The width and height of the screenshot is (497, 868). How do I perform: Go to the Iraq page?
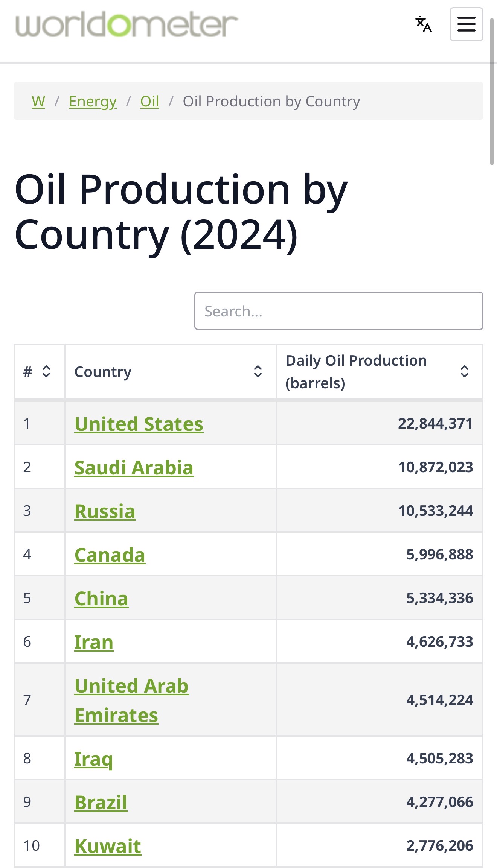tap(93, 759)
